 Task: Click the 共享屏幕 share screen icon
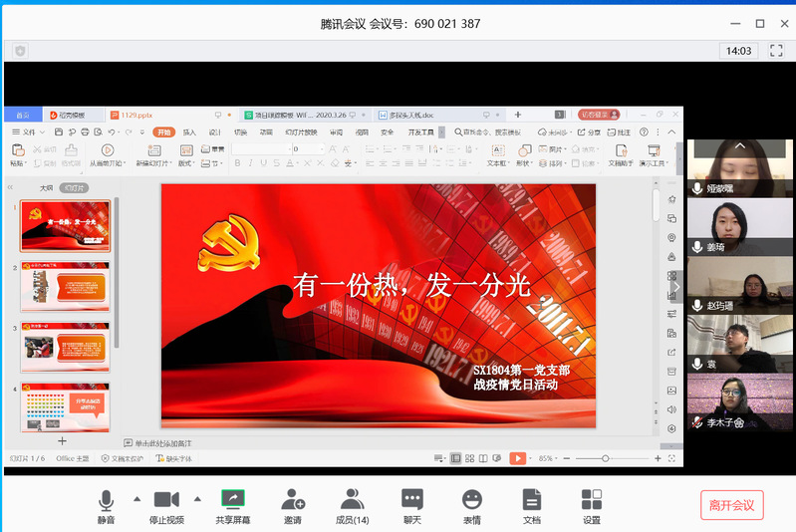pos(233,505)
